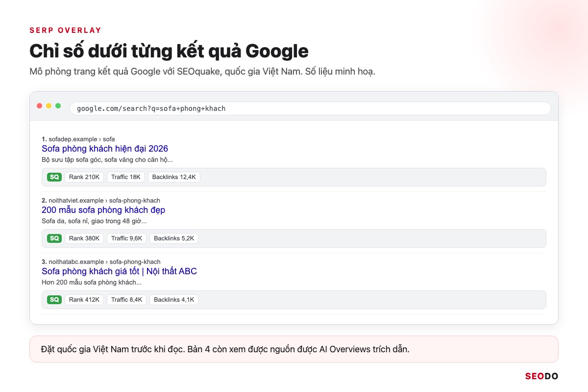Click the "Backlinks 5,2K" chip
The image size is (588, 392).
pos(174,238)
